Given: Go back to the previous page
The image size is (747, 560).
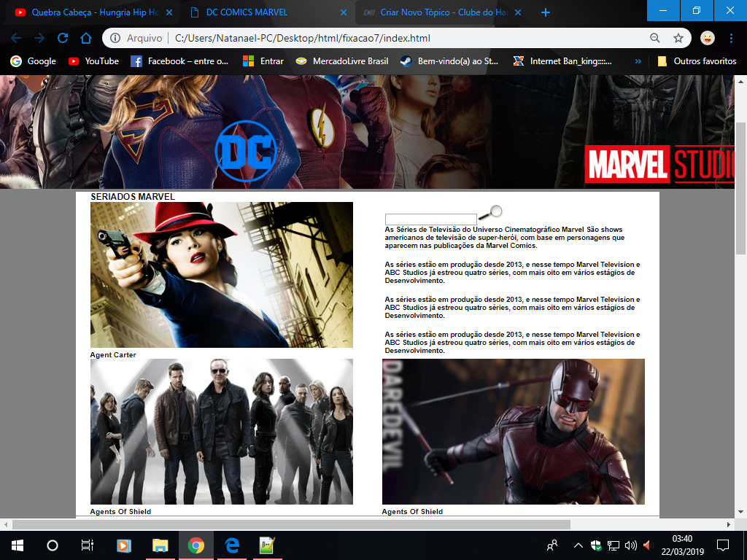Looking at the screenshot, I should pyautogui.click(x=16, y=38).
